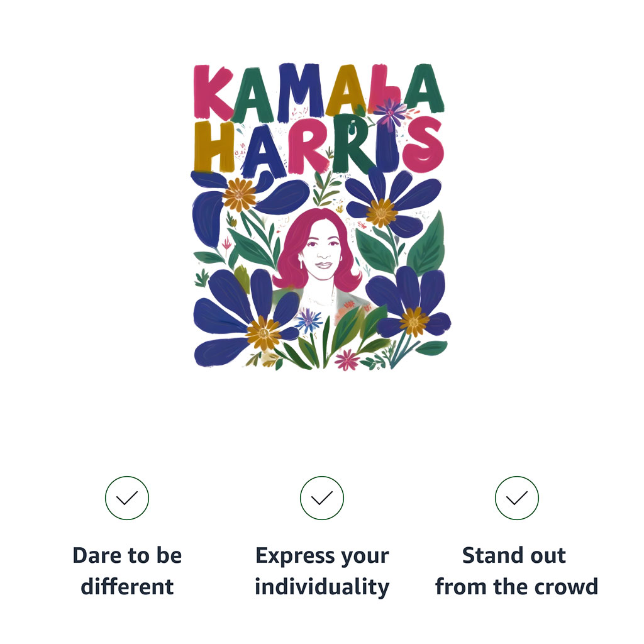
Task: Click the orange flower center beneath yellow H
Action: 240,195
